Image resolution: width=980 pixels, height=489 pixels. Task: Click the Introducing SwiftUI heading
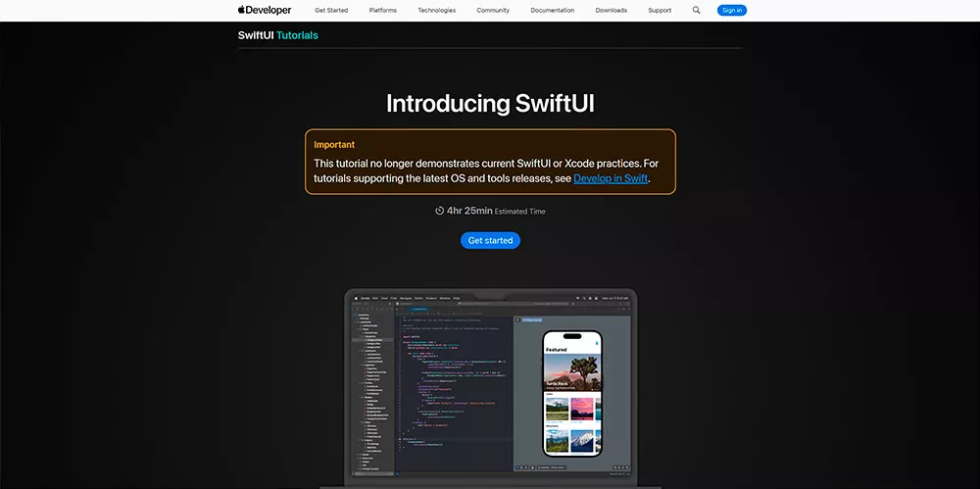(x=490, y=103)
